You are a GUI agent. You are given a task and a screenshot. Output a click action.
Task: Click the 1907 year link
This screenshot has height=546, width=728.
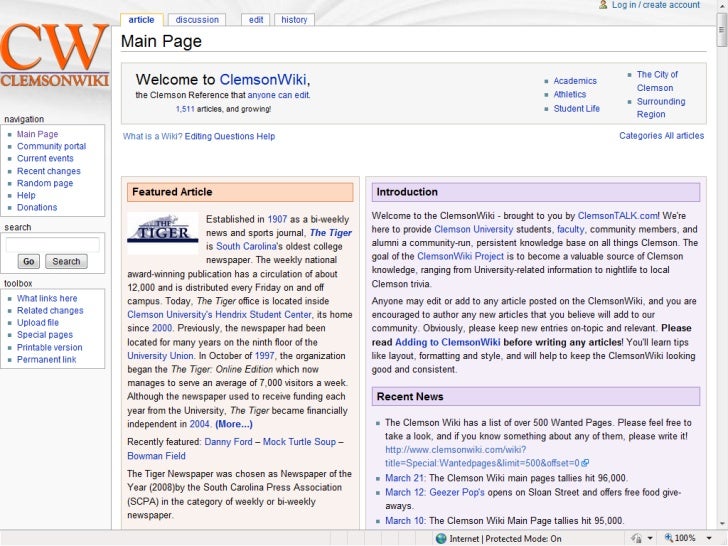tap(277, 219)
